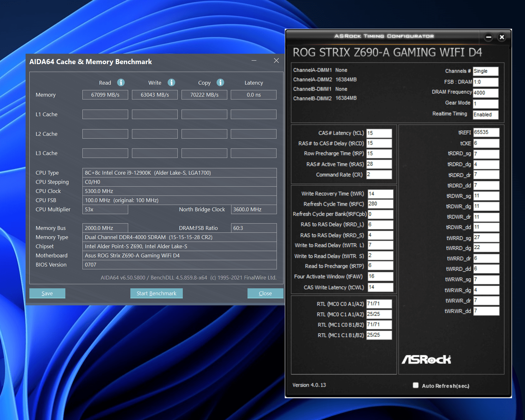
Task: Click the tRDWR_dg field
Action: click(486, 207)
